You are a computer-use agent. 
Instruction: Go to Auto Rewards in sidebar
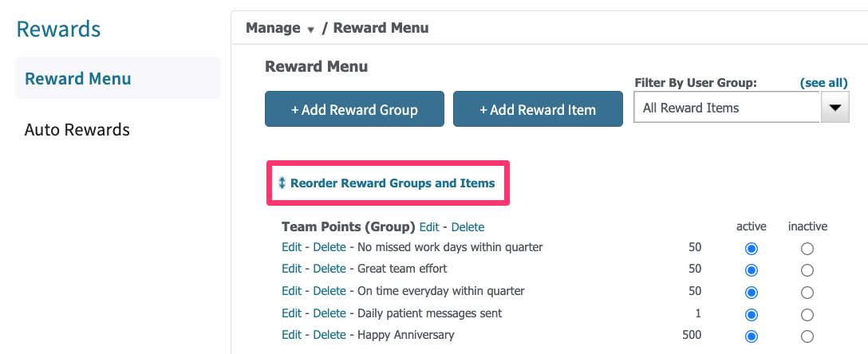tap(77, 129)
